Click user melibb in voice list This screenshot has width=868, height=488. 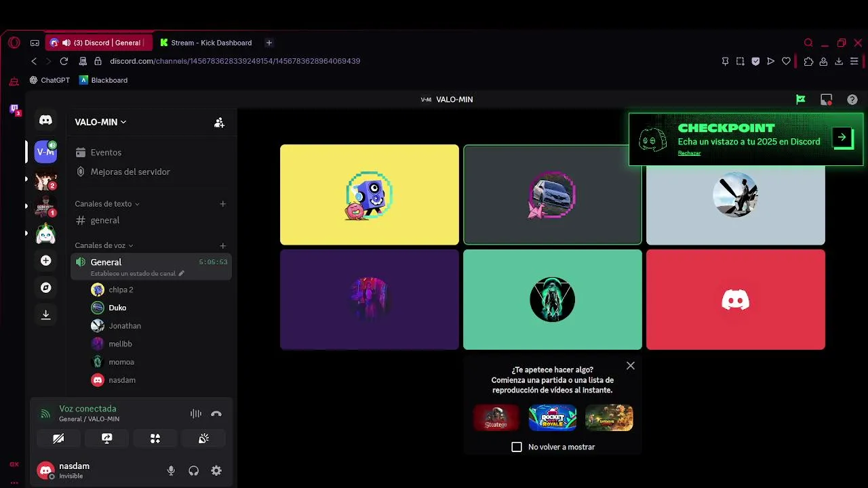point(160,344)
